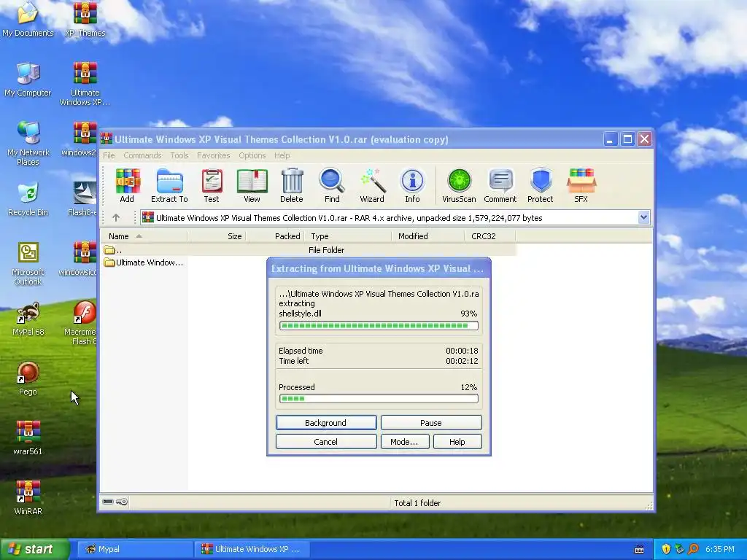Screen dimensions: 747x560
Task: Select the parent folder '..' row
Action: [x=309, y=250]
